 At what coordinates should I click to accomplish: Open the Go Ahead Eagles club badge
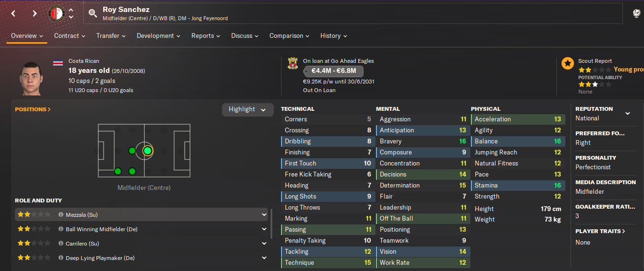[293, 64]
